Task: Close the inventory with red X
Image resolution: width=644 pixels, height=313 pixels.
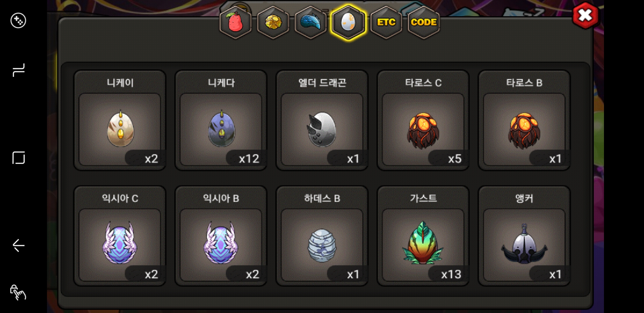Action: click(585, 15)
